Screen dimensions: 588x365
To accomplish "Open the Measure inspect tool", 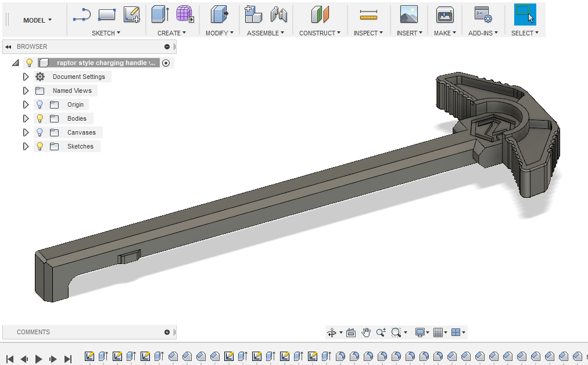I will coord(368,15).
